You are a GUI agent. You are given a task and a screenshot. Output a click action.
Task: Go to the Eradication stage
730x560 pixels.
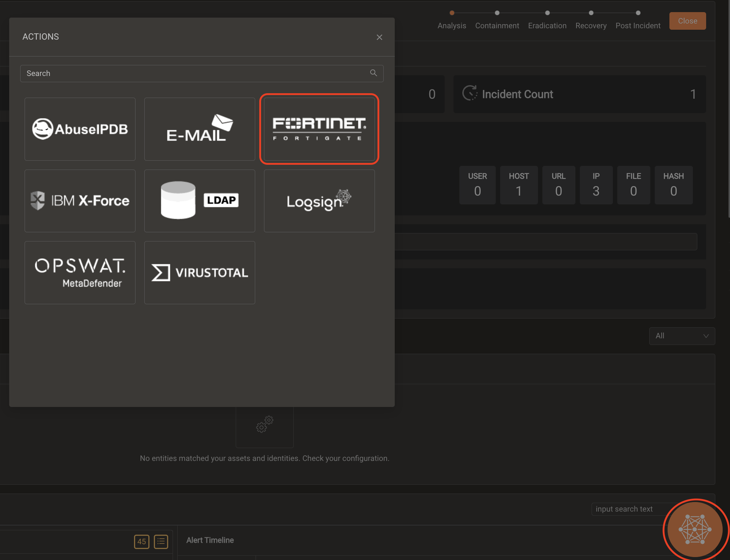(x=547, y=21)
